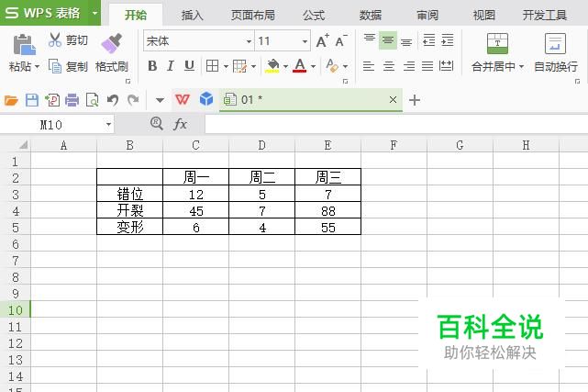Click the Redo arrow
Image resolution: width=588 pixels, height=392 pixels.
tap(133, 100)
